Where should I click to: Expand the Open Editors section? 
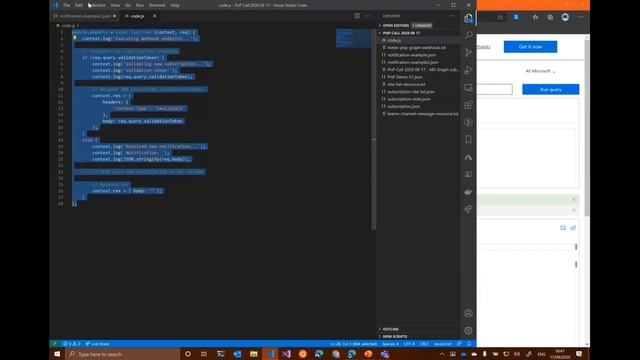pos(395,25)
